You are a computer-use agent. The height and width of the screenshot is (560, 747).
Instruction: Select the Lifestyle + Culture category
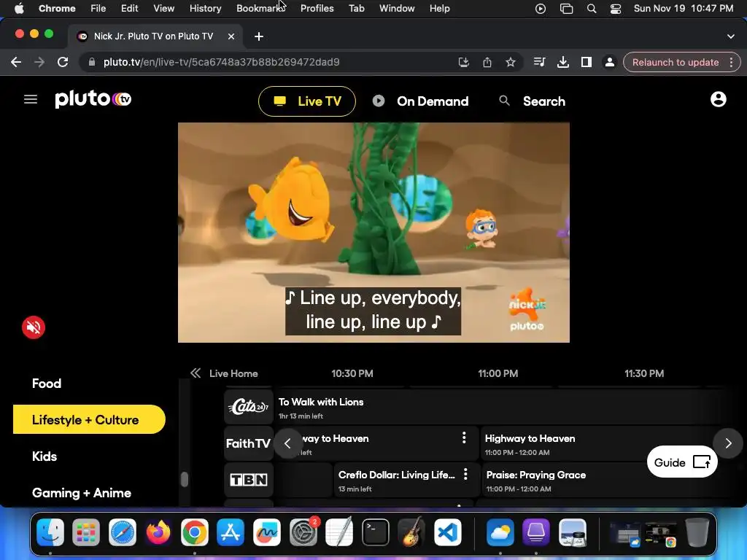pyautogui.click(x=89, y=419)
